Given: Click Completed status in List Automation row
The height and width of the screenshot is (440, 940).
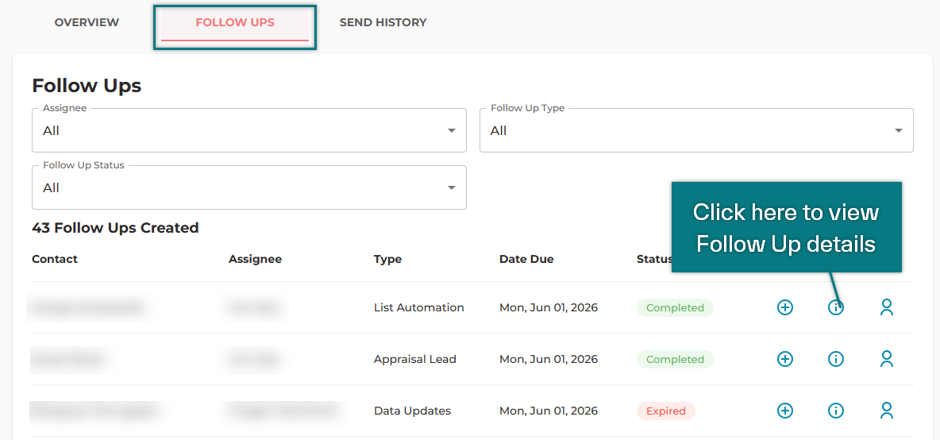Looking at the screenshot, I should pyautogui.click(x=675, y=308).
